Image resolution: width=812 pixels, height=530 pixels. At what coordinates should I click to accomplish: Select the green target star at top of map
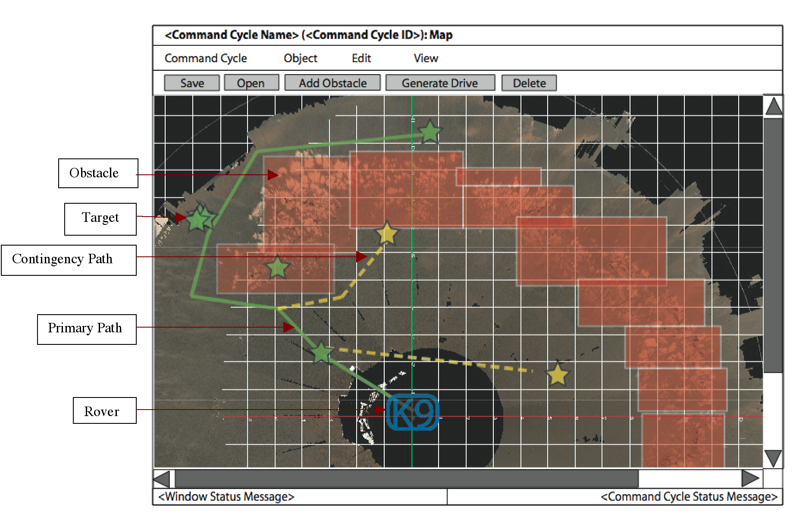pyautogui.click(x=430, y=132)
